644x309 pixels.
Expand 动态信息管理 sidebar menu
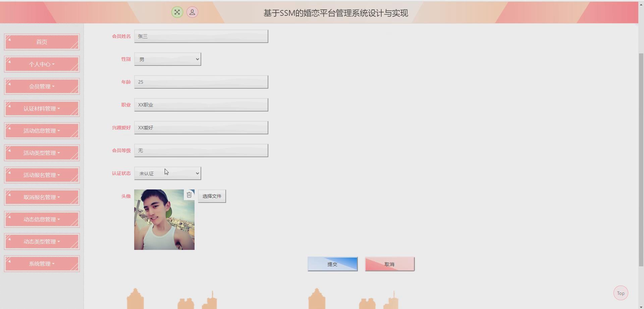[42, 219]
